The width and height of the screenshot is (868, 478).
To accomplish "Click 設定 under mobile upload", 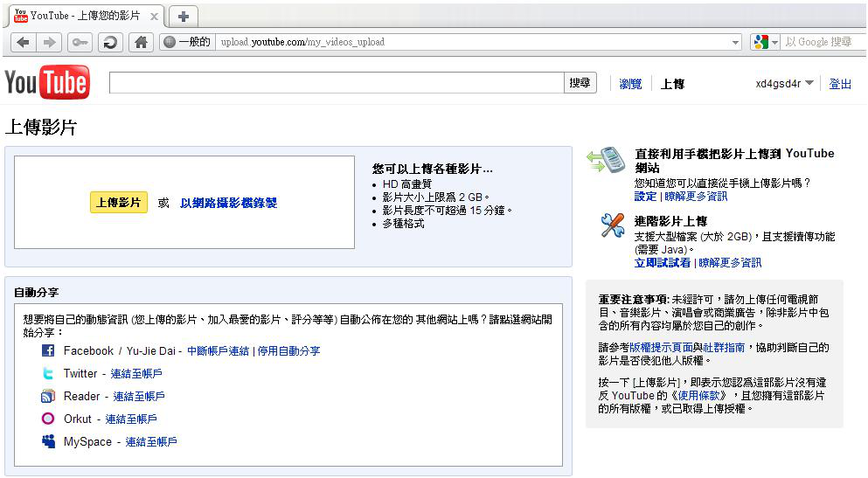I will click(645, 197).
